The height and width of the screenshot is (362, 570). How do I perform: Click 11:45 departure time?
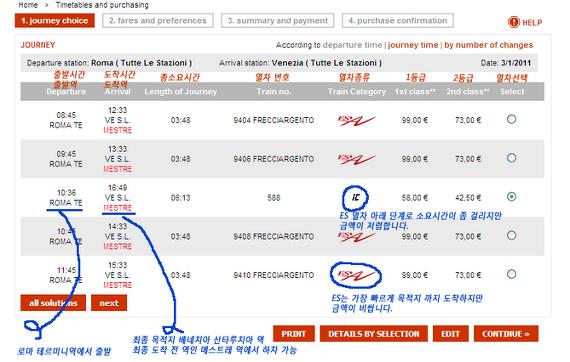(x=66, y=270)
